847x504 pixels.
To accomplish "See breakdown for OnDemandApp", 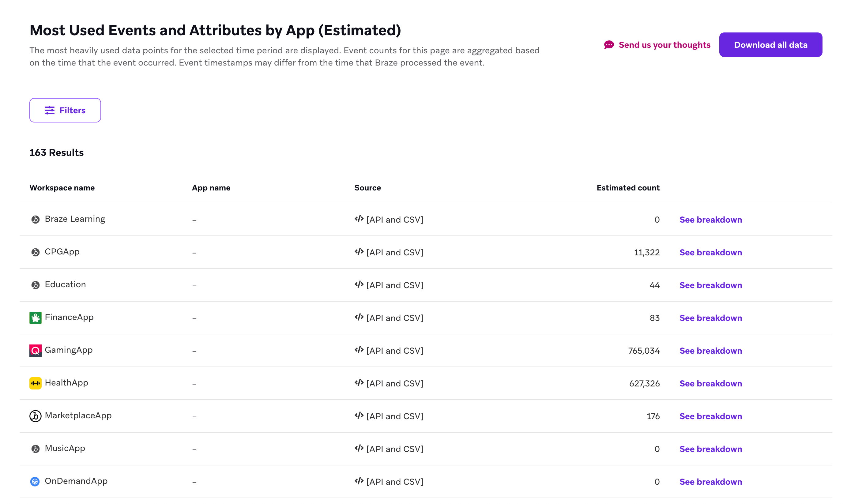I will point(710,482).
